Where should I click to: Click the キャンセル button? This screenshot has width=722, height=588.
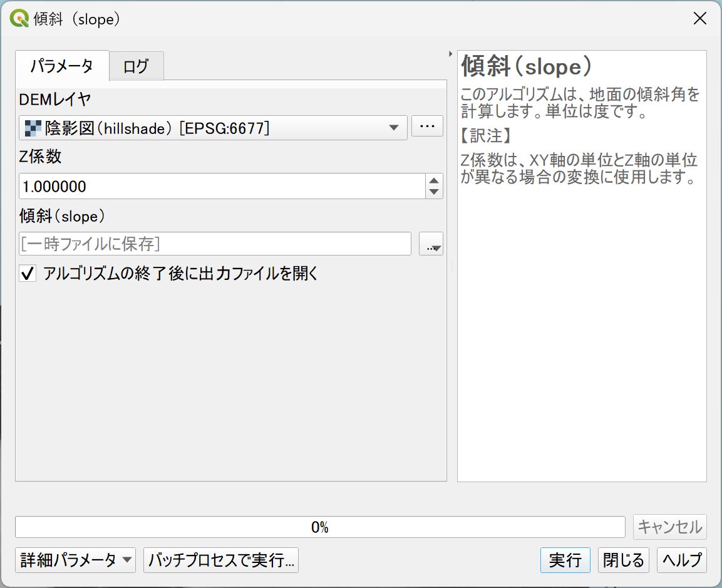(669, 527)
